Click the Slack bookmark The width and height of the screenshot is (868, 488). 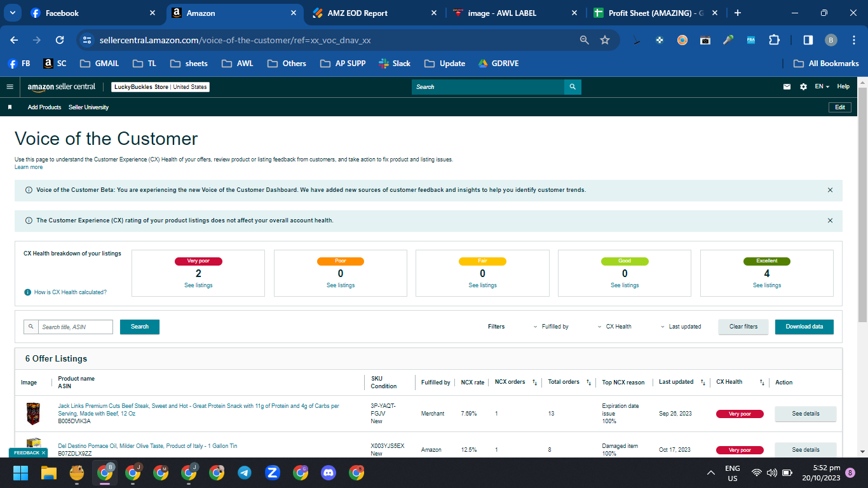[395, 64]
